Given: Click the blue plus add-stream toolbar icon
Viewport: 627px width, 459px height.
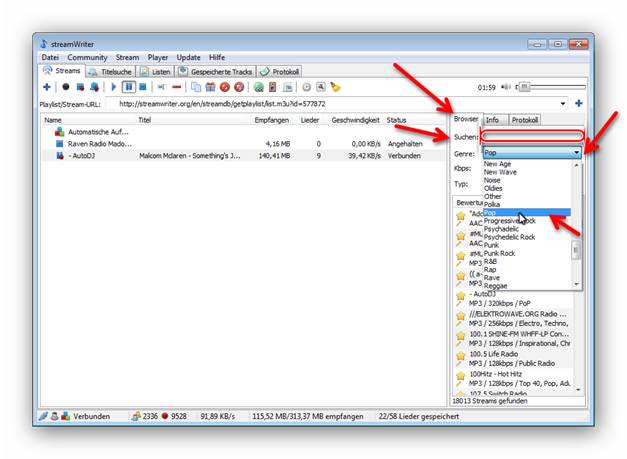Looking at the screenshot, I should click(x=47, y=87).
